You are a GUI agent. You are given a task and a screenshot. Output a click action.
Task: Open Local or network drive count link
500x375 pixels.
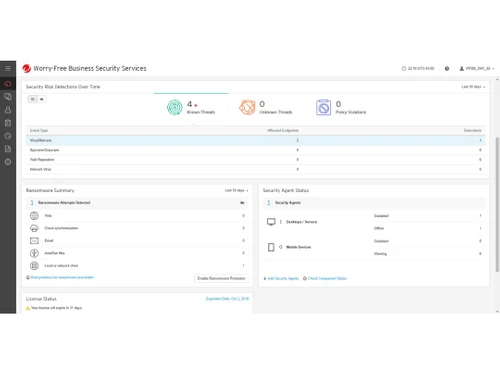243,266
